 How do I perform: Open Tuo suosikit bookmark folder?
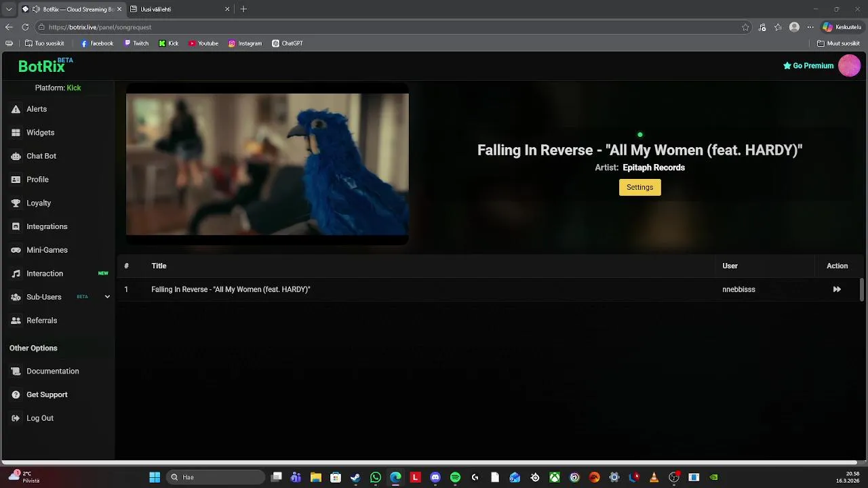pos(44,43)
